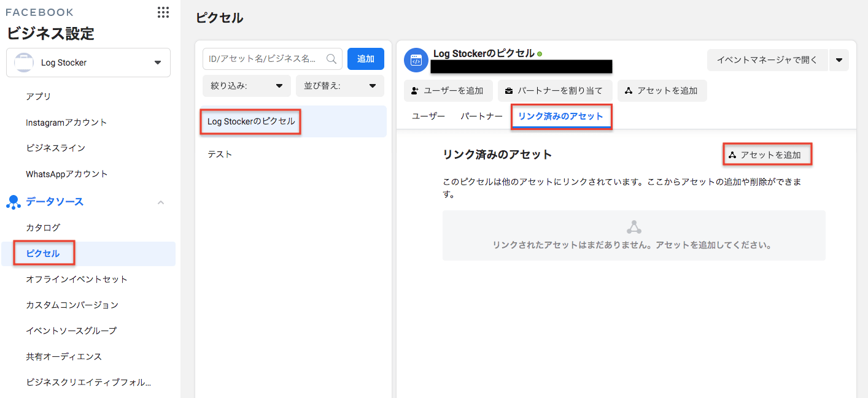Click the データソース section label
The height and width of the screenshot is (398, 868).
(55, 202)
